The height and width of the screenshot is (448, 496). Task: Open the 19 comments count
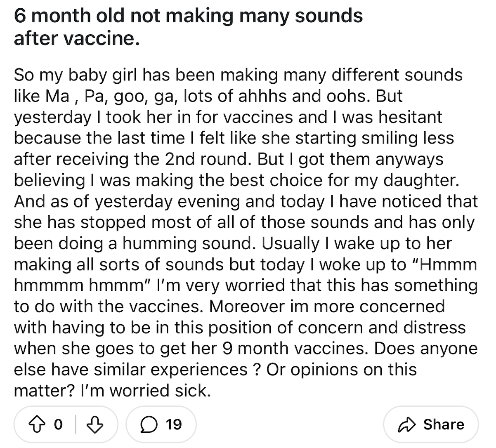point(174,424)
